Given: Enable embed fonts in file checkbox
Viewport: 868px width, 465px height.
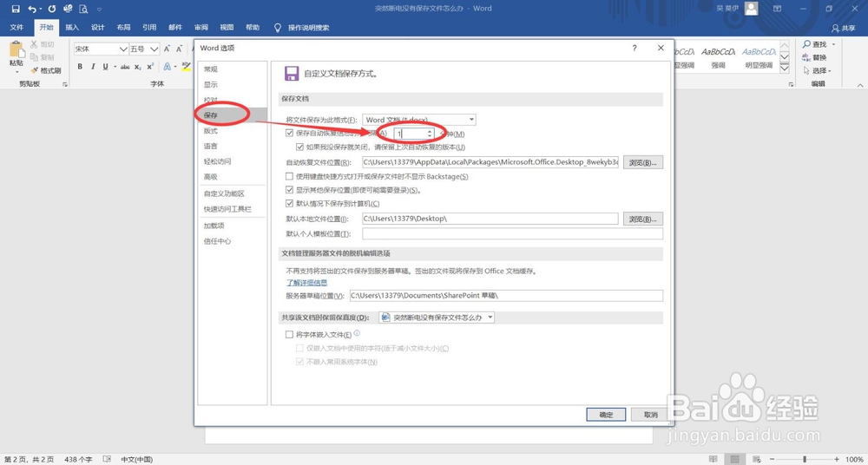Looking at the screenshot, I should tap(289, 334).
